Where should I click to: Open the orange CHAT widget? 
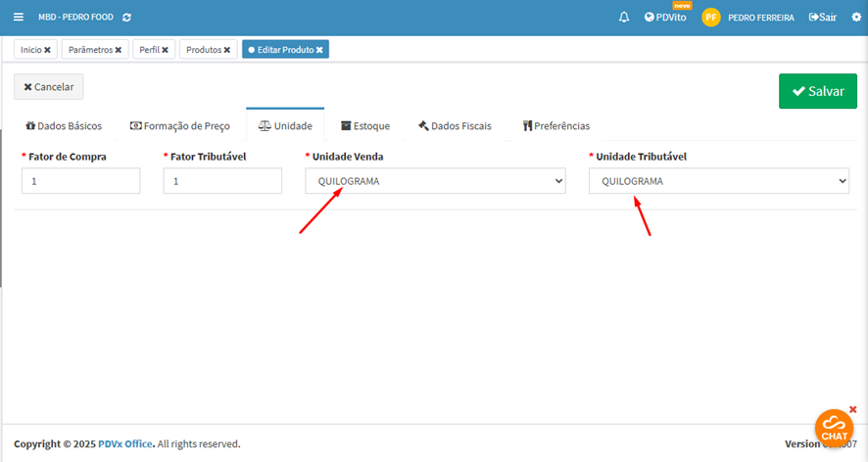coord(834,428)
